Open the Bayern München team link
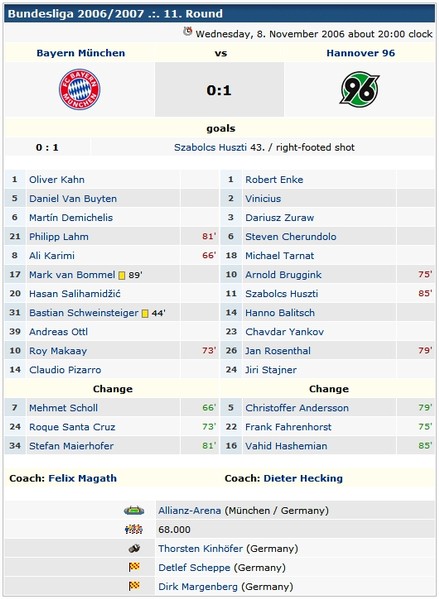The image size is (439, 599). (x=81, y=53)
